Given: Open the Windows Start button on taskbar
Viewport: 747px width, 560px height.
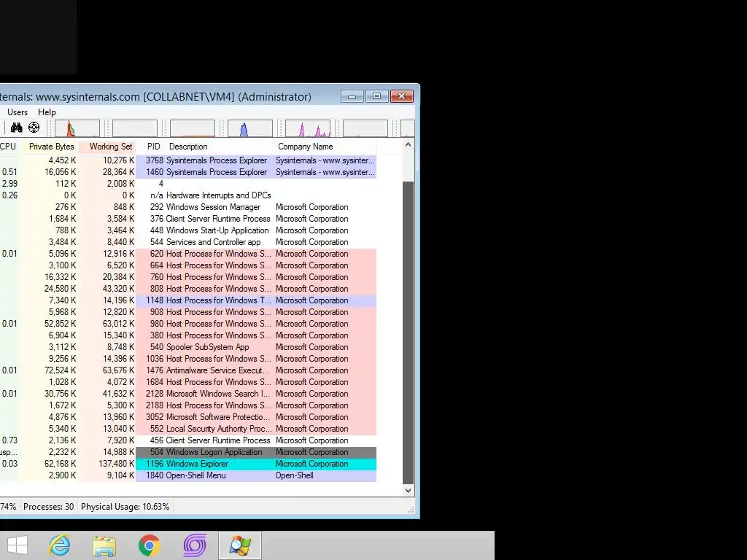Looking at the screenshot, I should pos(18,545).
